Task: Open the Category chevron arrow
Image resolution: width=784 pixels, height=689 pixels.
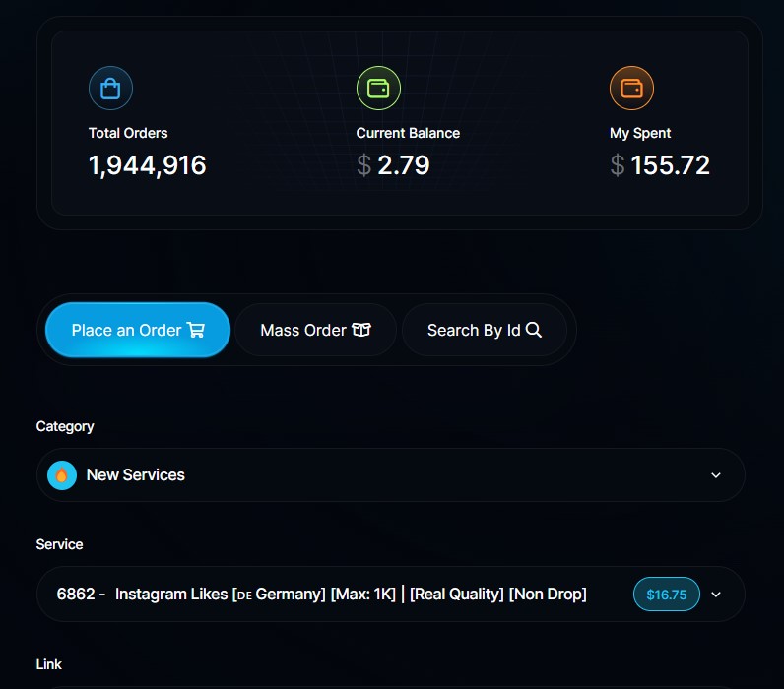Action: pyautogui.click(x=716, y=475)
